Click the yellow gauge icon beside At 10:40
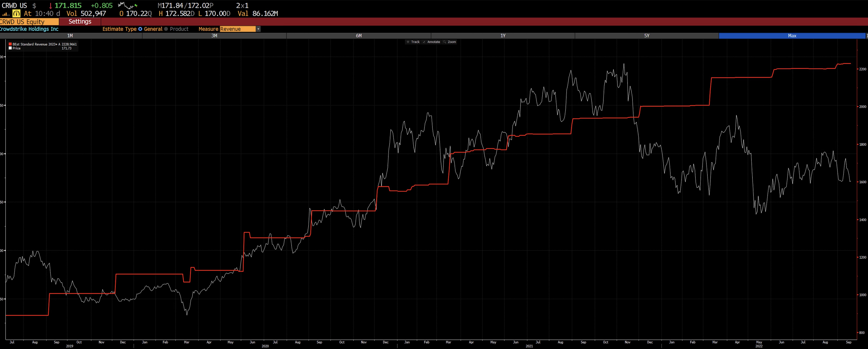 (16, 13)
